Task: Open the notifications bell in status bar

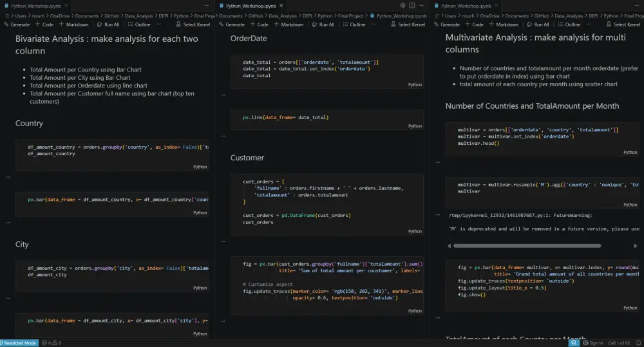Action: tap(638, 342)
